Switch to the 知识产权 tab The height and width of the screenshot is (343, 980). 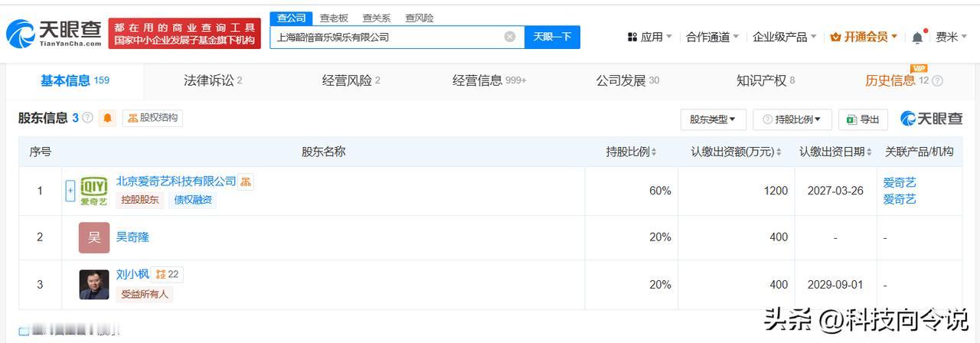point(765,80)
